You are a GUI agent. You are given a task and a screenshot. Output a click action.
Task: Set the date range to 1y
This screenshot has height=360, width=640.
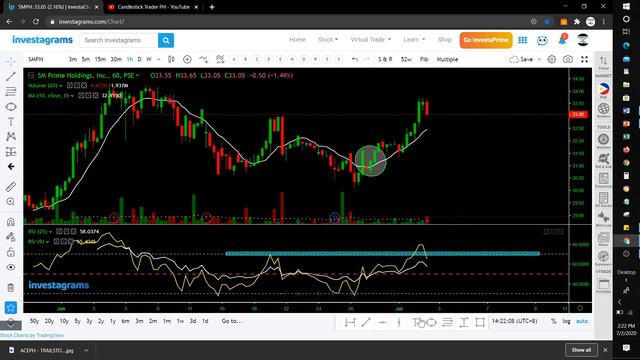click(x=113, y=321)
